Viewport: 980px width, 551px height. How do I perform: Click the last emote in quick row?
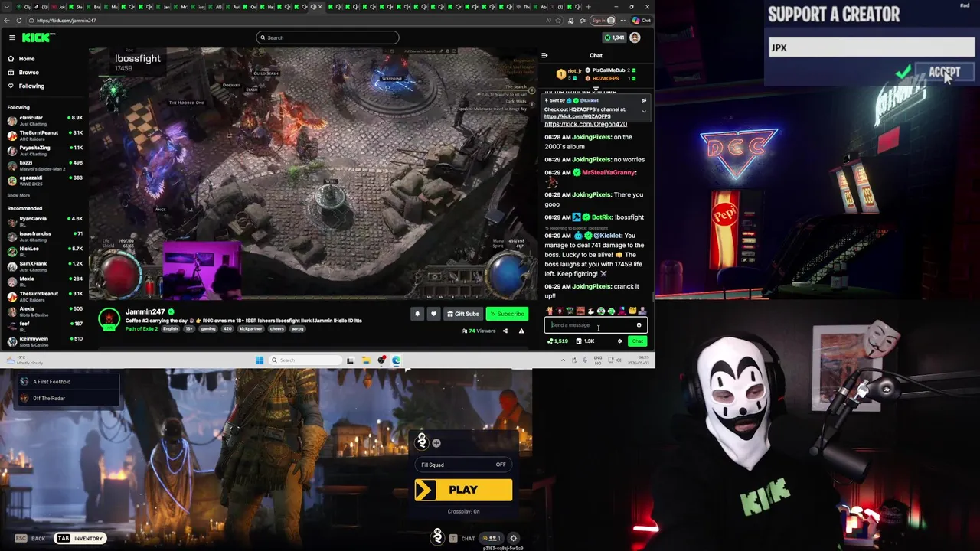point(642,311)
